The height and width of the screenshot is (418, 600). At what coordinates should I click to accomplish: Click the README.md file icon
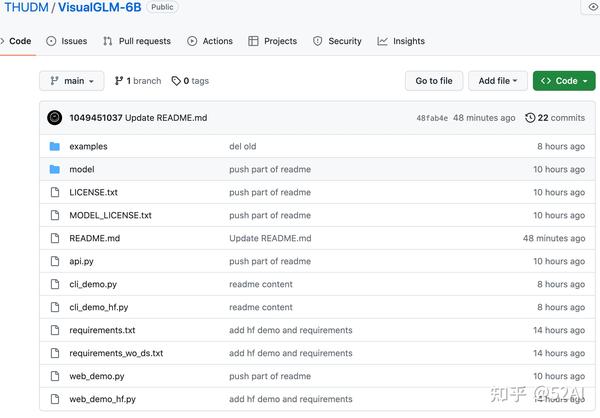coord(55,238)
